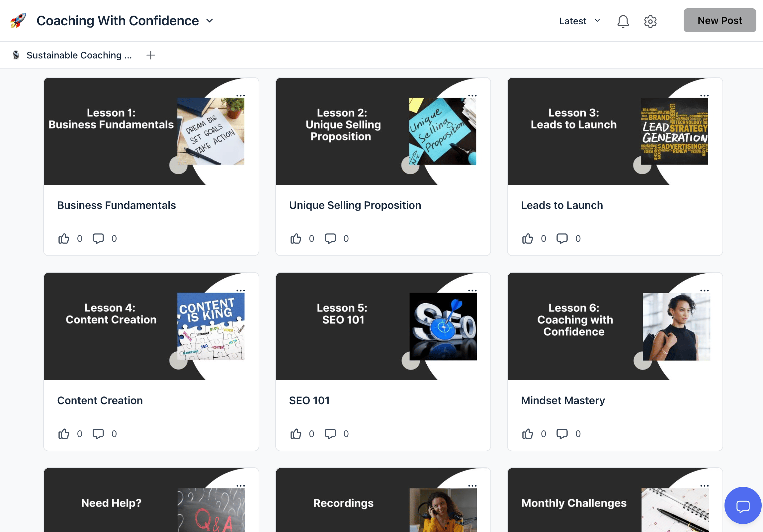Open the Need Help? card cover
Viewport: 763px width, 532px height.
click(x=151, y=500)
